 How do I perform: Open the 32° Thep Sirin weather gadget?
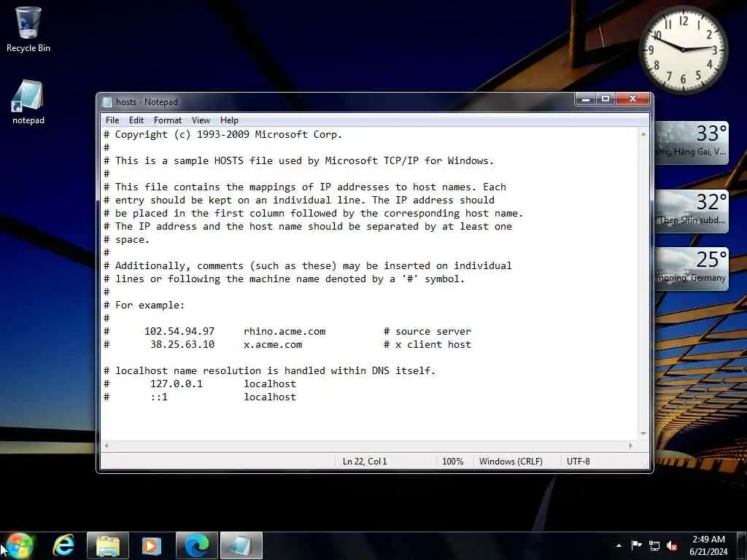coord(692,211)
